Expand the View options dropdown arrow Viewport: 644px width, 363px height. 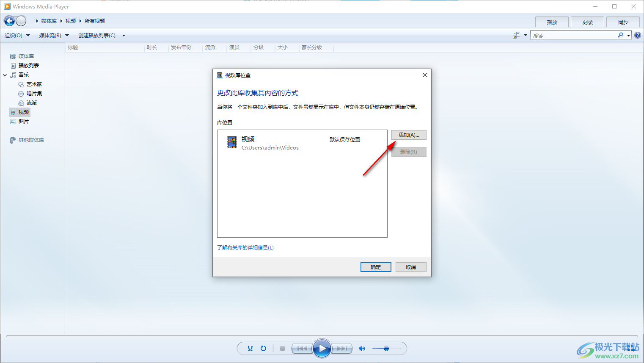point(526,35)
